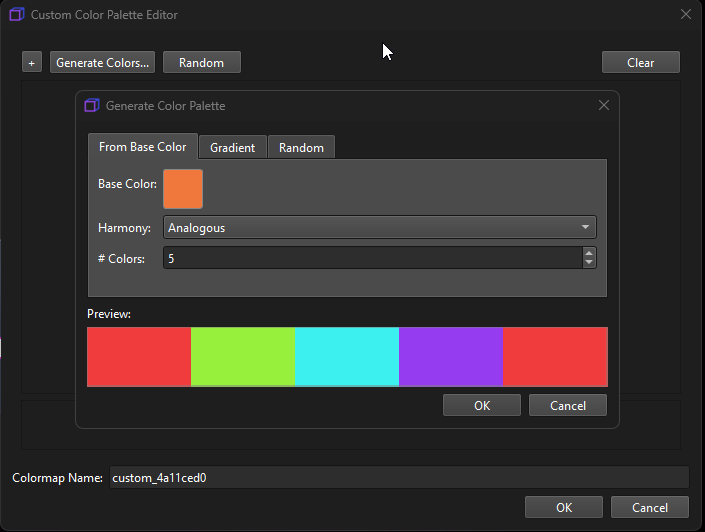
Task: Click the Base Color: label
Action: [127, 184]
